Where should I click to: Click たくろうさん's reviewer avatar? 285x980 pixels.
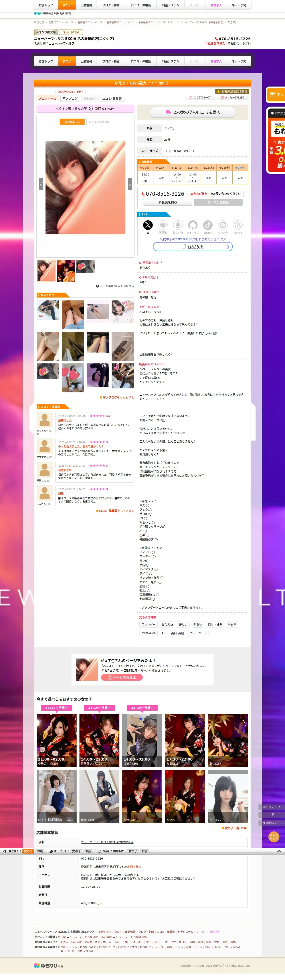click(45, 420)
